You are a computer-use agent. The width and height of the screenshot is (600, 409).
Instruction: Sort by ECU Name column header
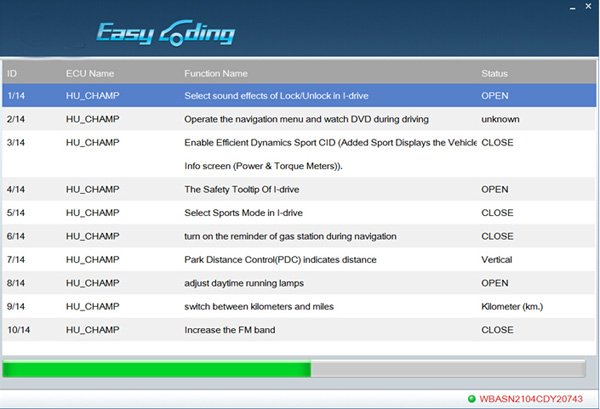click(90, 73)
